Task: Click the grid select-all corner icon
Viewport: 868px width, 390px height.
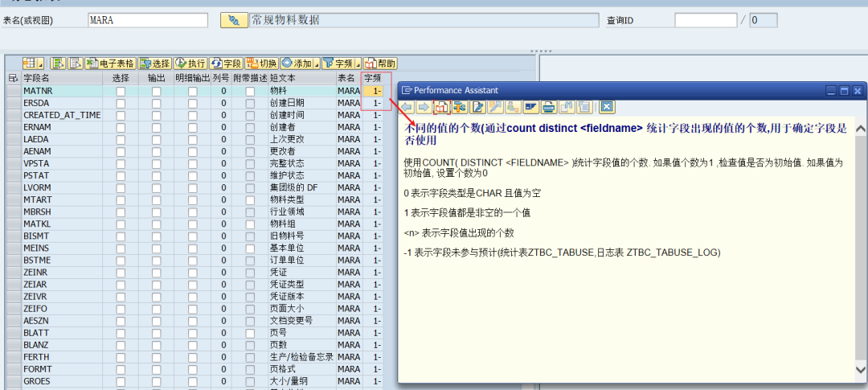Action: [14, 79]
